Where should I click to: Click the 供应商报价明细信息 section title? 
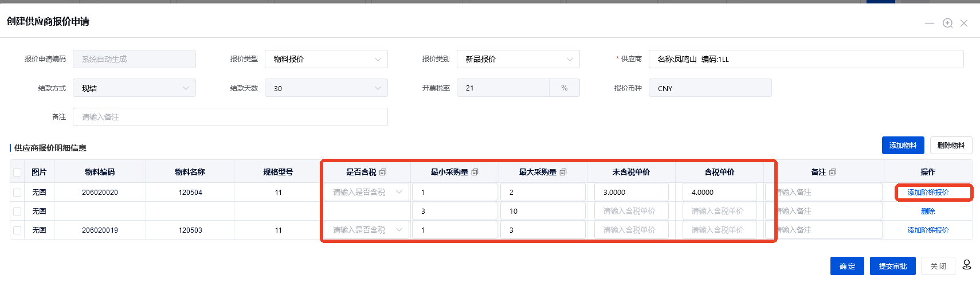click(50, 148)
